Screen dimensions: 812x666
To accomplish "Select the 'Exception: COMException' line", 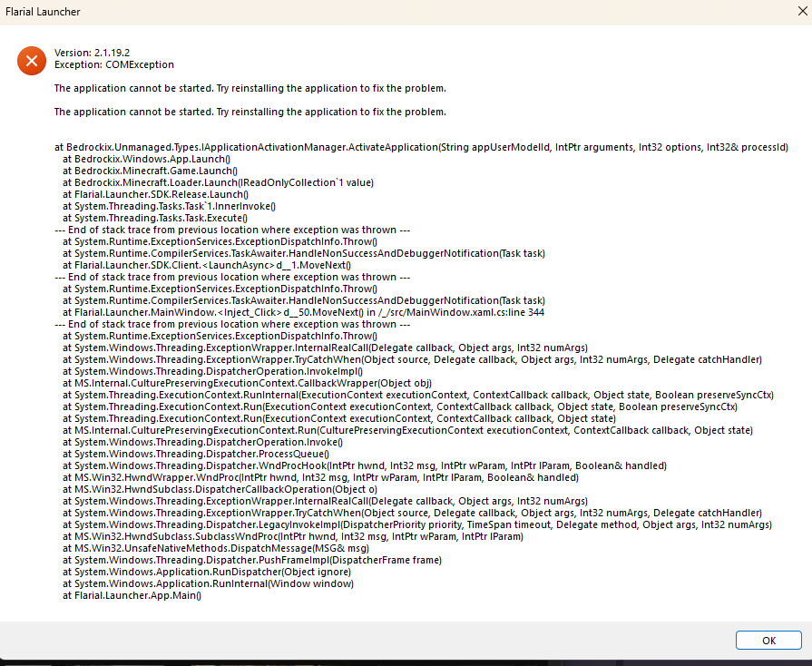I will (x=114, y=64).
